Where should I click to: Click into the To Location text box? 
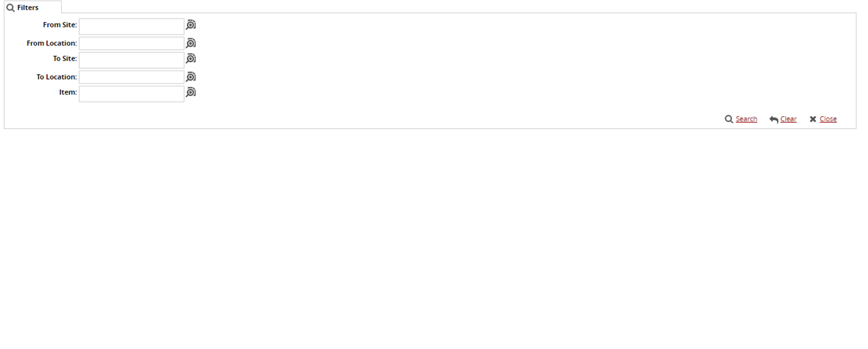[x=131, y=77]
